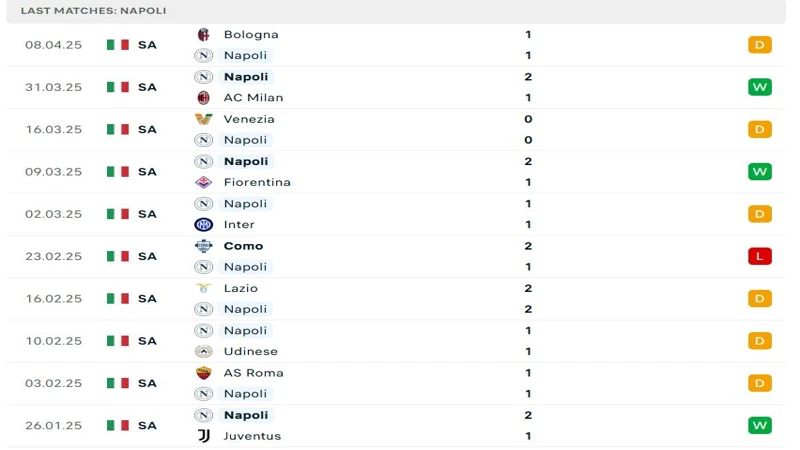
Task: Click the AS Roma crest icon
Action: pos(204,373)
